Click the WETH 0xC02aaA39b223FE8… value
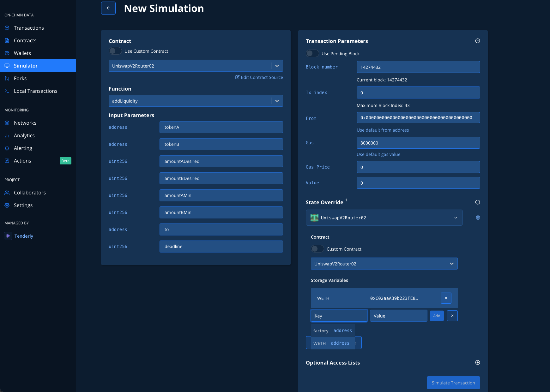The width and height of the screenshot is (550, 392). click(394, 298)
